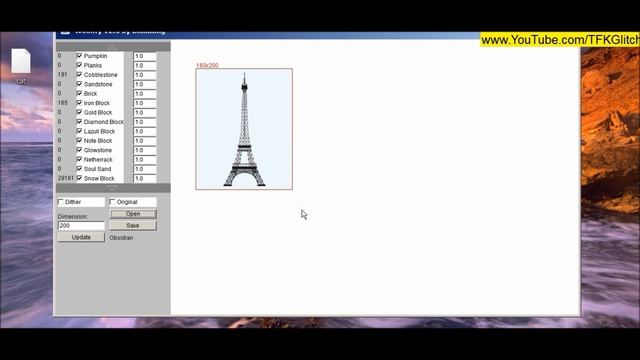
Task: Toggle the Snow Block checkbox
Action: coord(79,178)
